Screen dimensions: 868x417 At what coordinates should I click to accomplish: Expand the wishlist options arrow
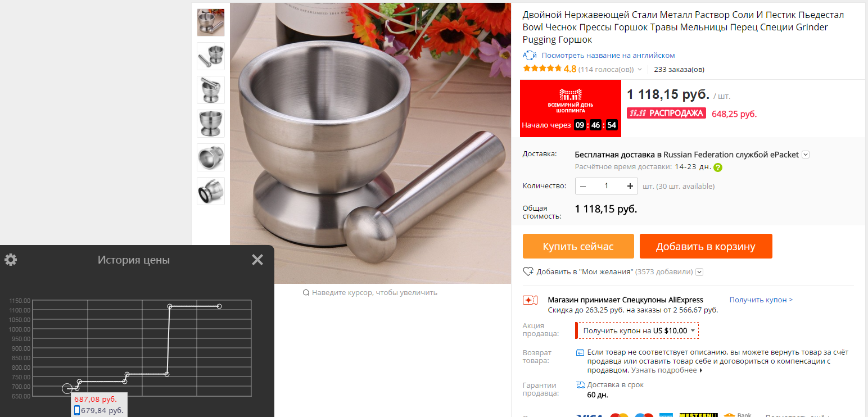[x=699, y=272]
